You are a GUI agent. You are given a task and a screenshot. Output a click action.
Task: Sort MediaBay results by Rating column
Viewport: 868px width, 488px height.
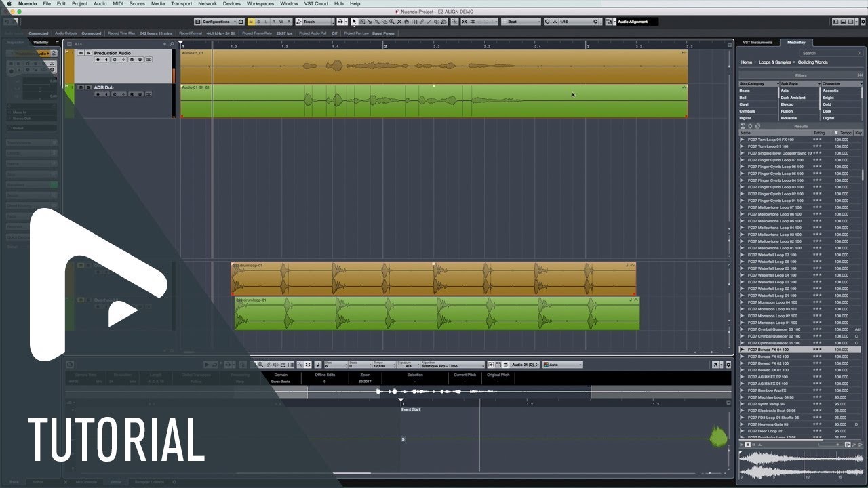822,133
